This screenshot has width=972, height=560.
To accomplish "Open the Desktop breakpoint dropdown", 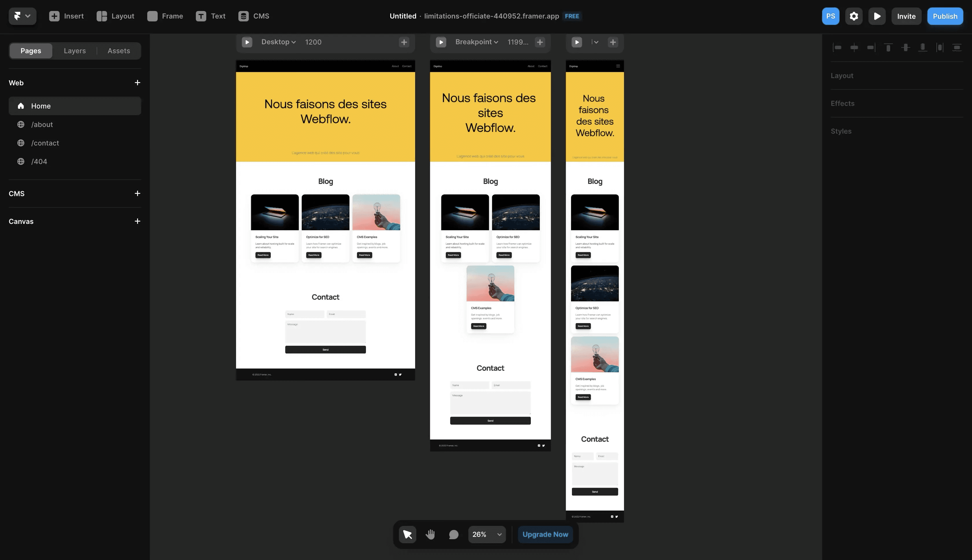I will click(279, 42).
